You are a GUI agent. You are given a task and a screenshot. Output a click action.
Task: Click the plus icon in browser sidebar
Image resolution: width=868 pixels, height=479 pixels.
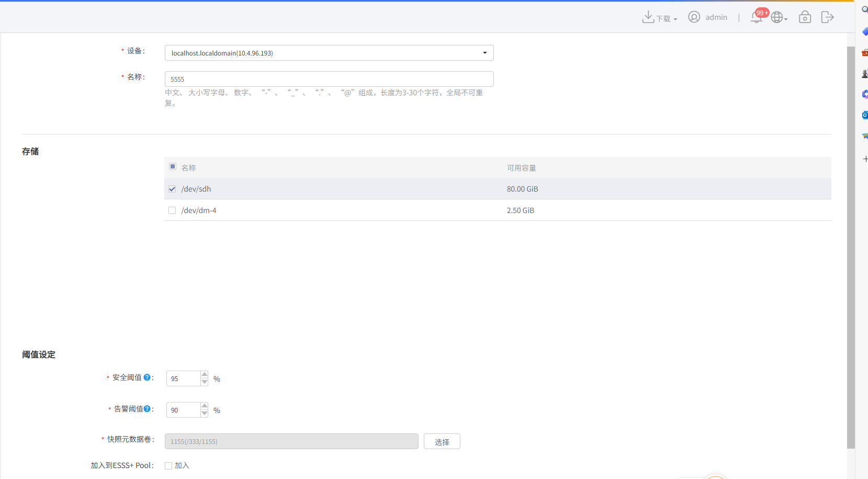click(865, 159)
